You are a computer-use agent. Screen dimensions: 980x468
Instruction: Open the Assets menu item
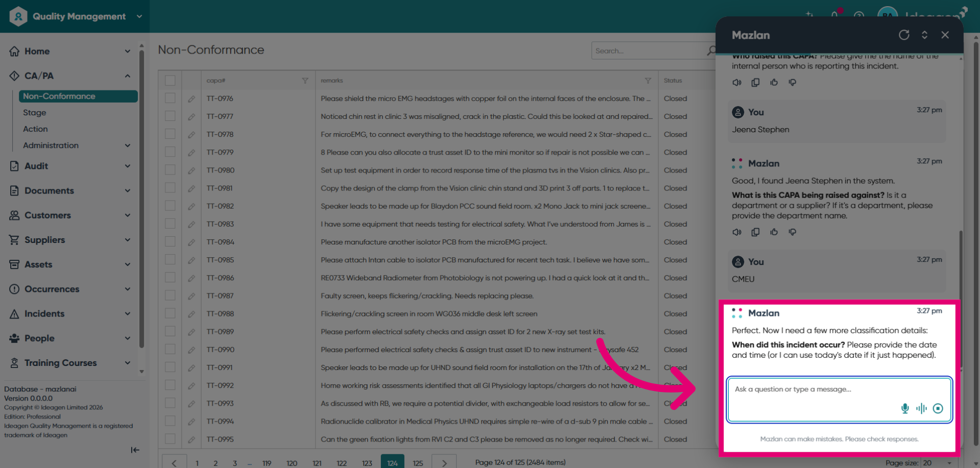38,264
